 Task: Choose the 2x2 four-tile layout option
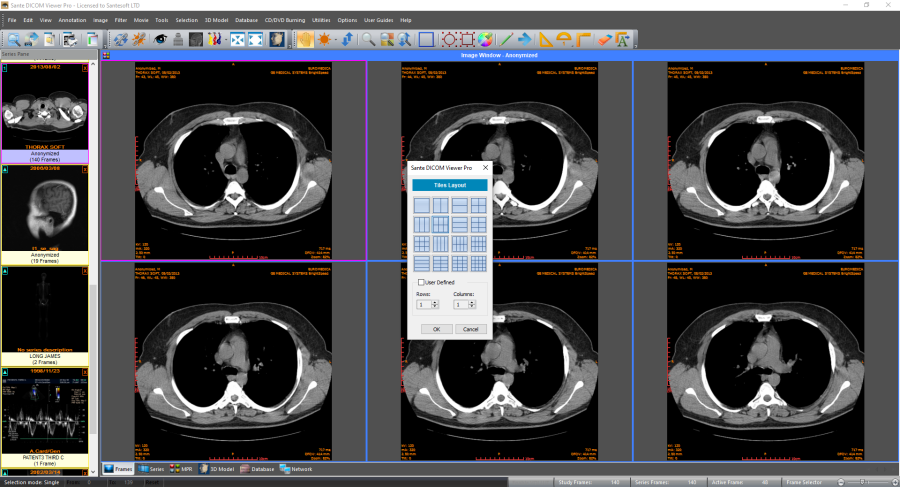(x=477, y=205)
